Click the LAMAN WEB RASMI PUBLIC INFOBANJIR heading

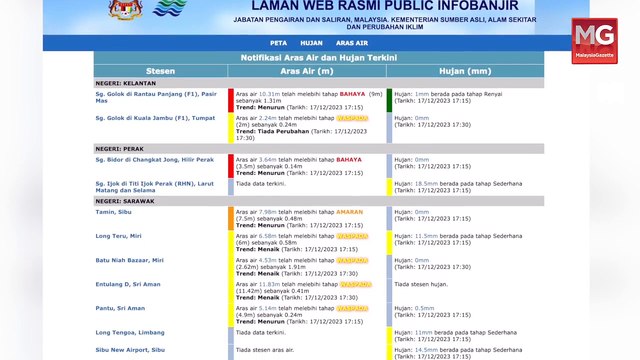[x=385, y=6]
